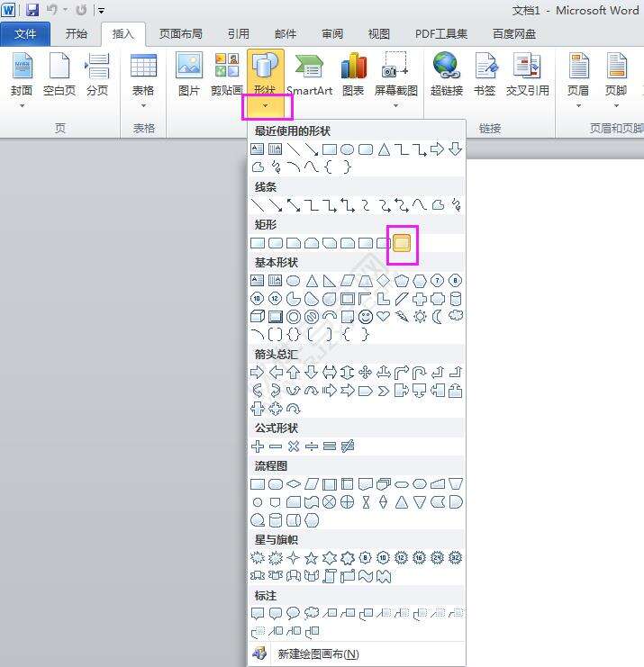Select the highlighted last rectangle shape under 矩形
Image resolution: width=644 pixels, height=667 pixels.
pyautogui.click(x=402, y=243)
